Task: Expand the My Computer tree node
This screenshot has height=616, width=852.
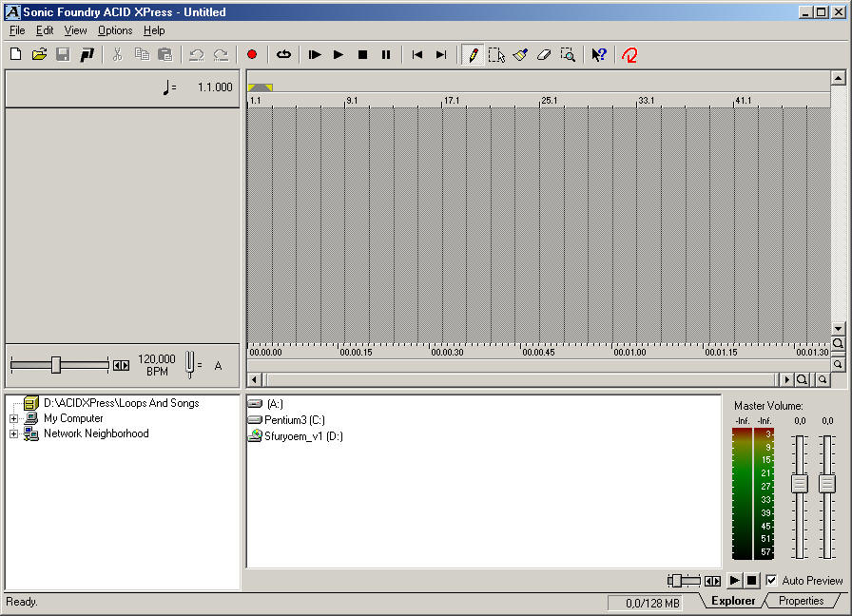Action: point(13,418)
